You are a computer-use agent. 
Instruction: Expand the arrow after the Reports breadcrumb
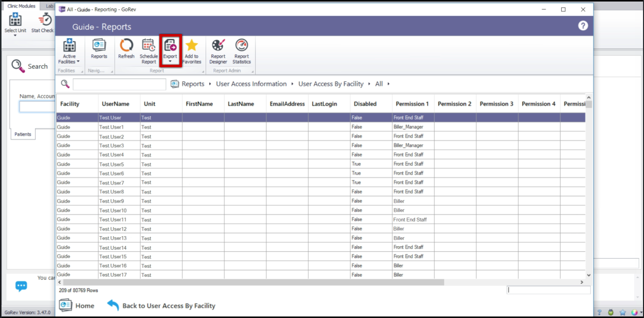click(210, 84)
